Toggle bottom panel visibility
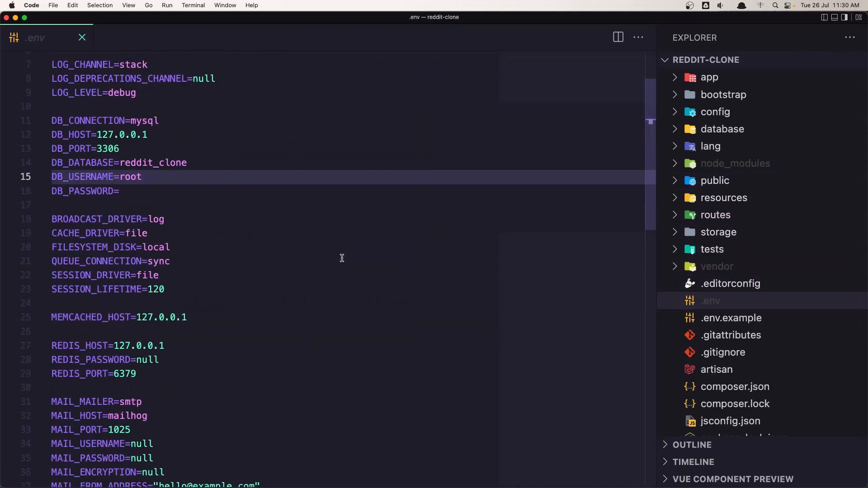 point(835,17)
